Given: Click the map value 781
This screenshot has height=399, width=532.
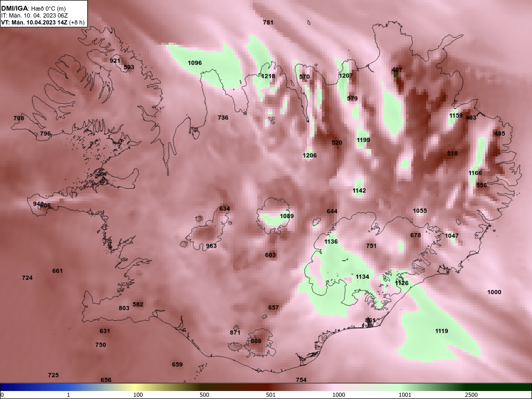Looking at the screenshot, I should pyautogui.click(x=268, y=22).
